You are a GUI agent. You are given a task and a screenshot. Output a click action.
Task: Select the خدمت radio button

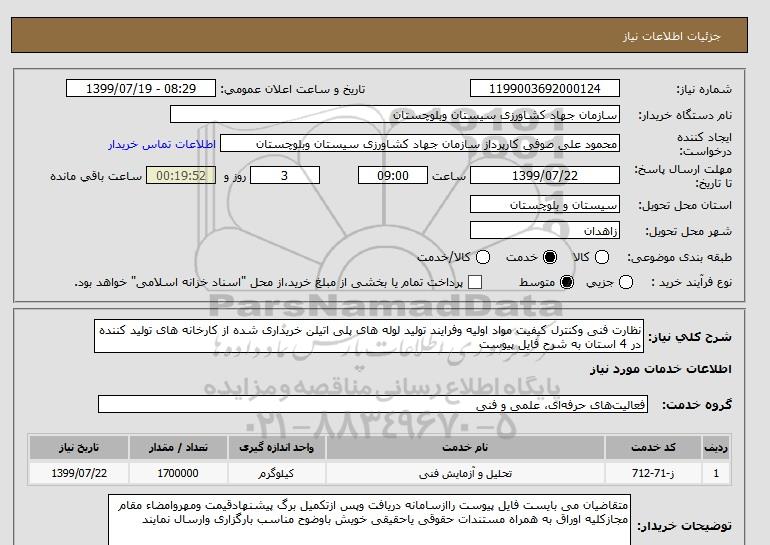550,257
